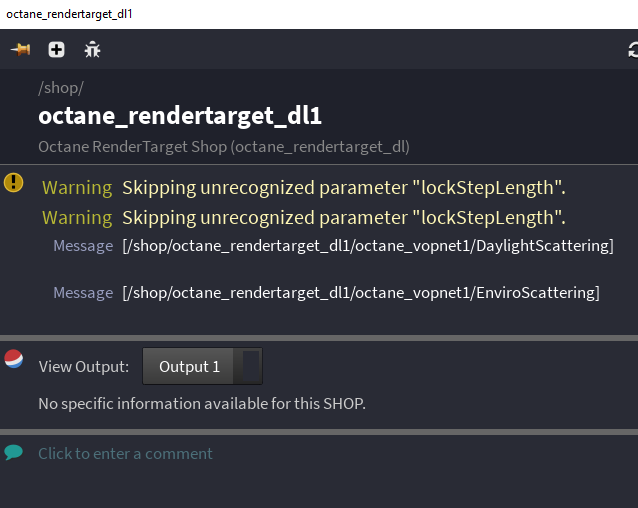Click the View Output label

[84, 366]
